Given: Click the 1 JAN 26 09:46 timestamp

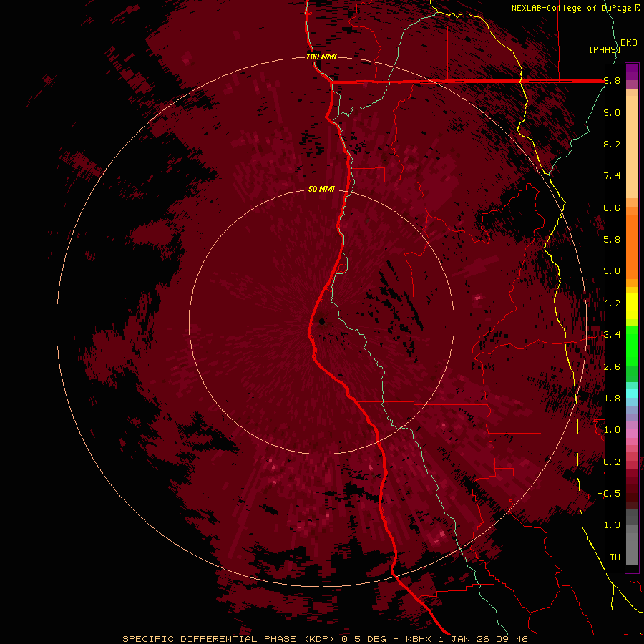Looking at the screenshot, I should coord(484,639).
